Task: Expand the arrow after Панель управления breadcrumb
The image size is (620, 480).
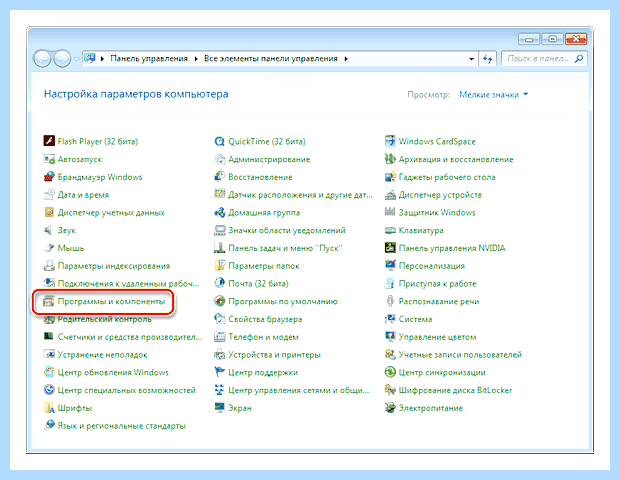Action: coord(196,59)
